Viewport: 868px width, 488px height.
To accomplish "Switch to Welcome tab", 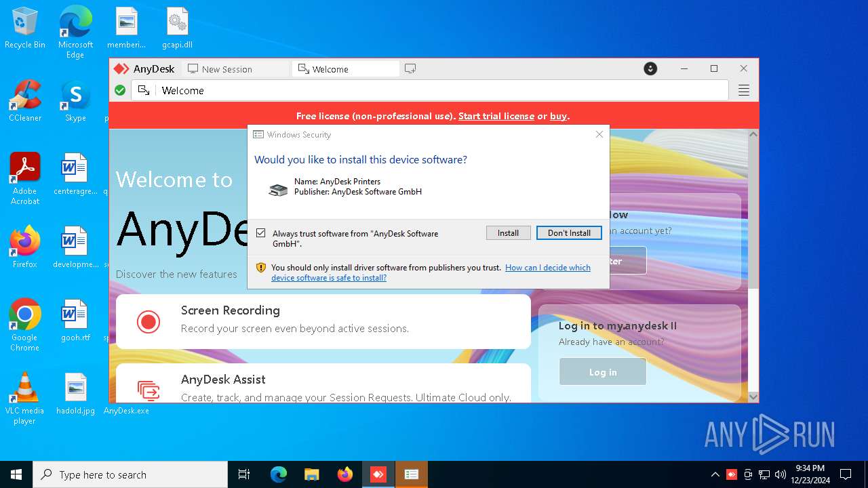I will tap(346, 69).
